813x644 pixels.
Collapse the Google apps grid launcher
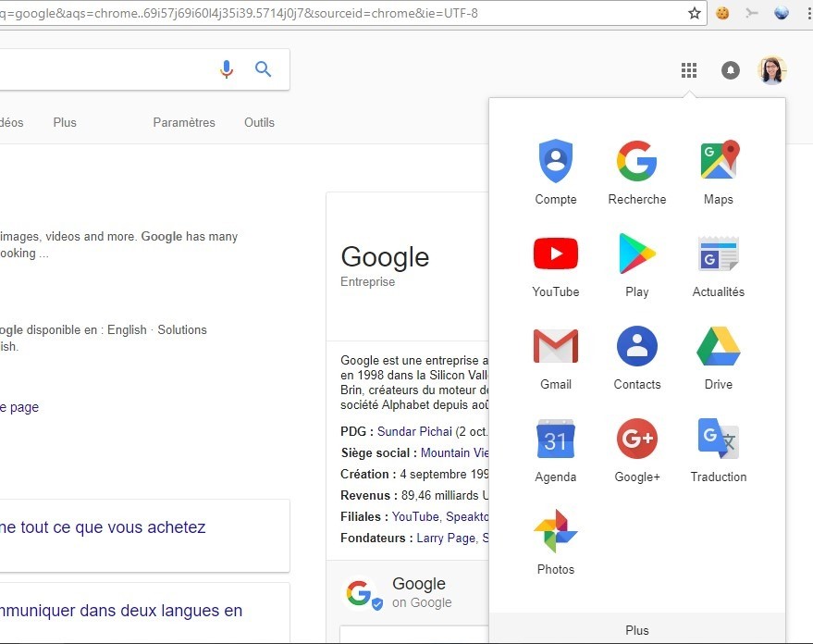click(x=688, y=70)
